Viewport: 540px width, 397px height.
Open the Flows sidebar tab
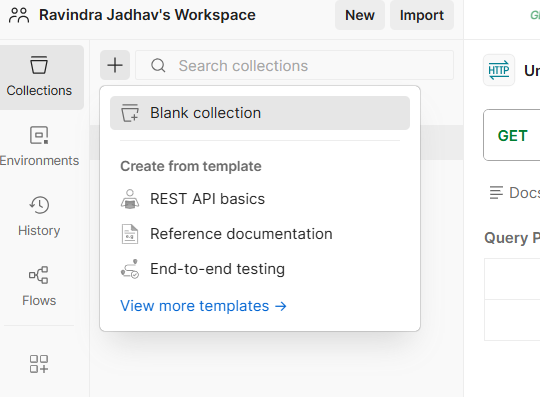39,287
